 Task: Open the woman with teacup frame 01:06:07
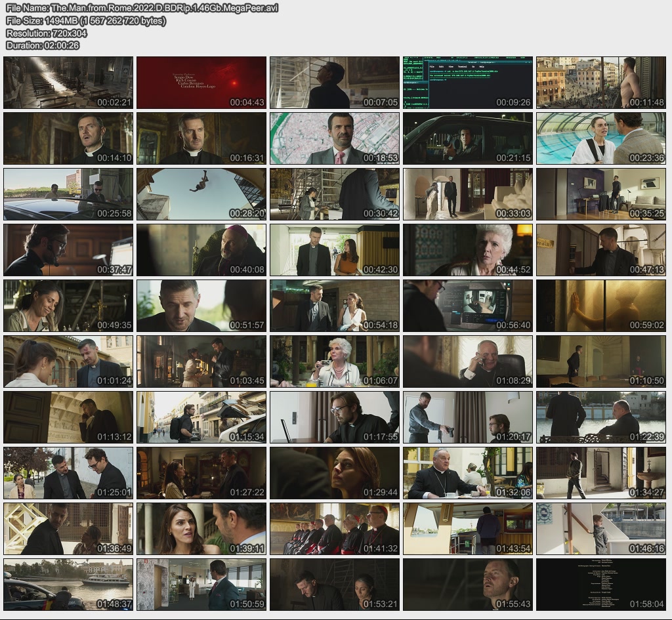pos(335,362)
